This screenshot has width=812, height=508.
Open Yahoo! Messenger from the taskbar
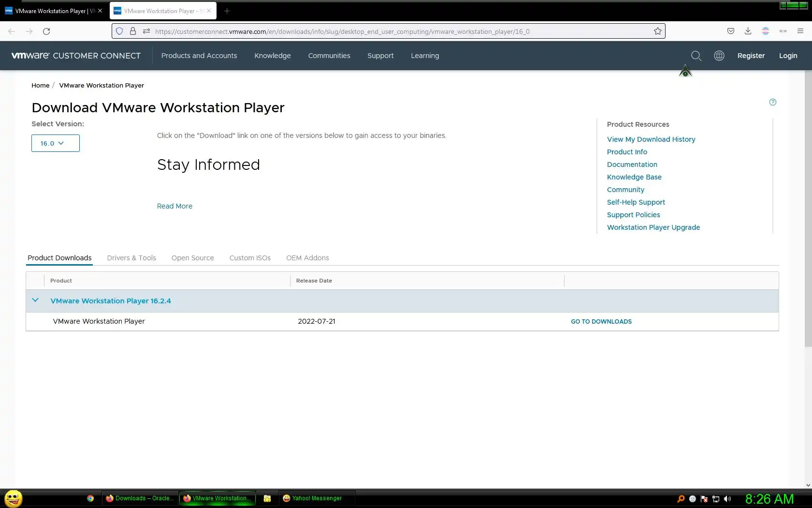(317, 498)
